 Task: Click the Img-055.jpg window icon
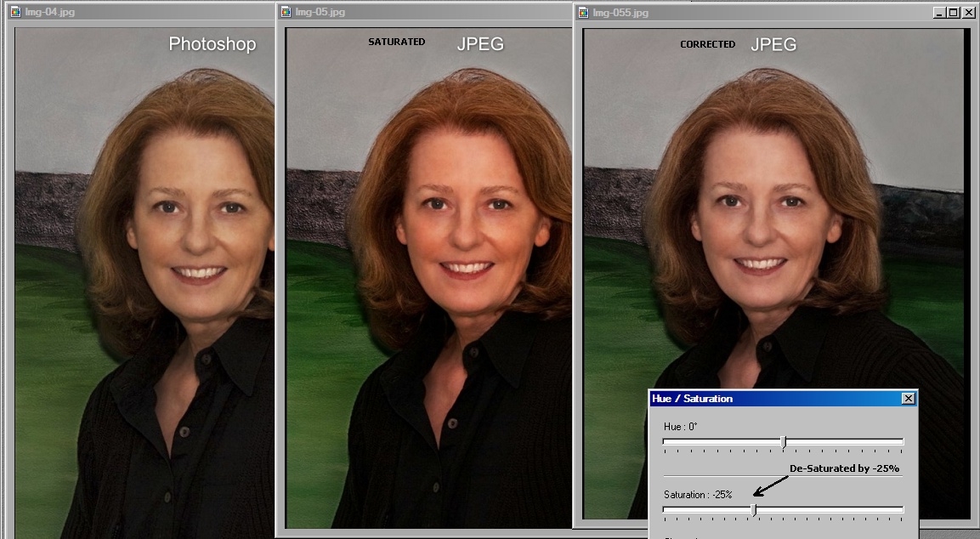click(x=583, y=13)
